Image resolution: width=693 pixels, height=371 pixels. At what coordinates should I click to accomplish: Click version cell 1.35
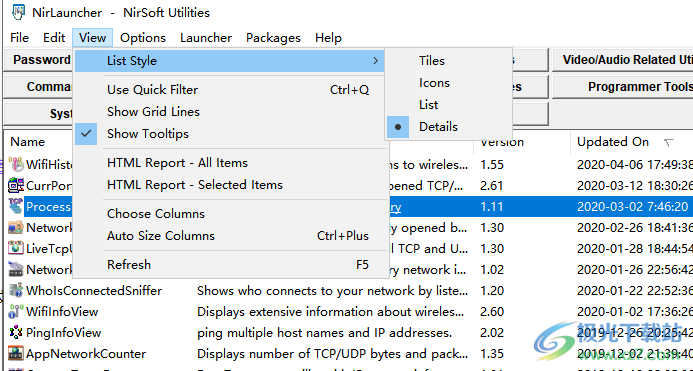tap(492, 354)
